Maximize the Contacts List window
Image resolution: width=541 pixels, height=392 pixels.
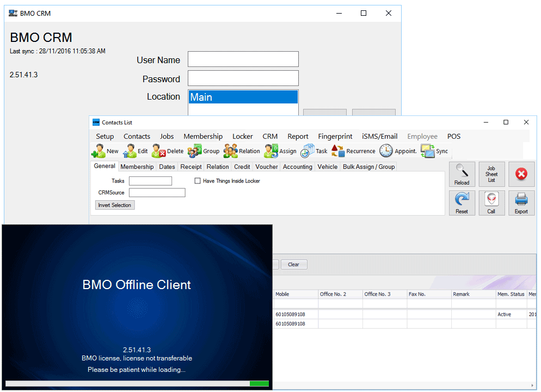coord(506,122)
